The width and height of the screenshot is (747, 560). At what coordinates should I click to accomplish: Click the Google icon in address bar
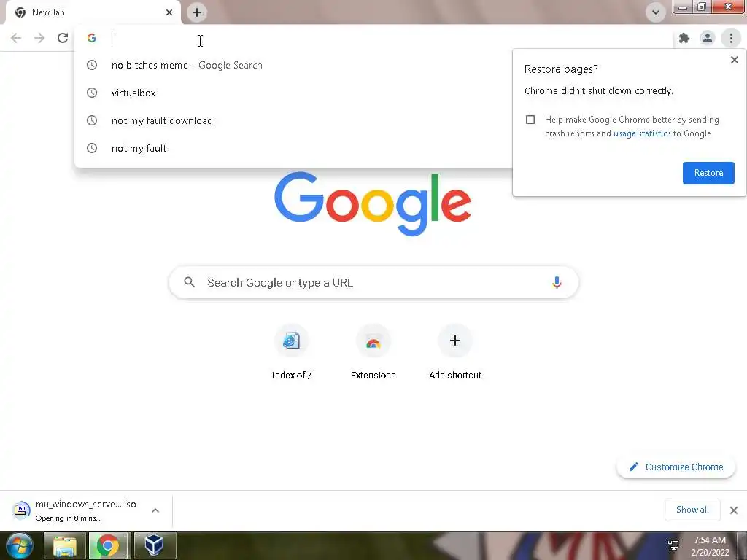pos(92,38)
